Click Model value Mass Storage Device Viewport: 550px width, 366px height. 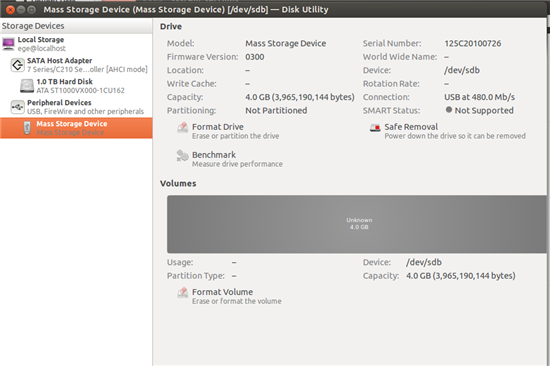pos(286,44)
